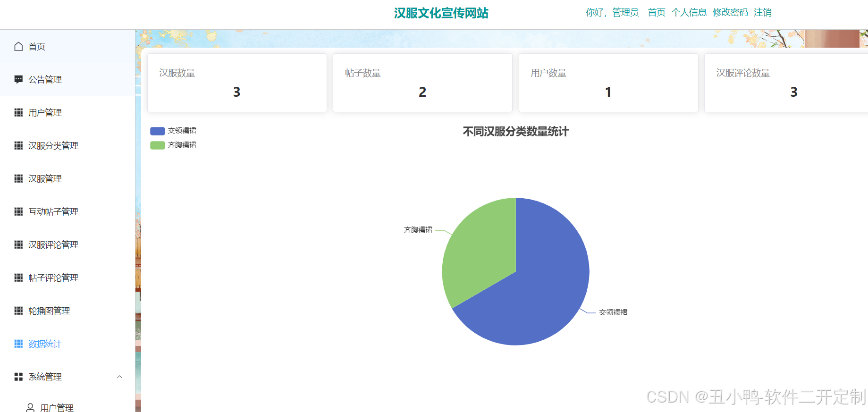Click the blue grid icon beside 数据统计

[18, 344]
